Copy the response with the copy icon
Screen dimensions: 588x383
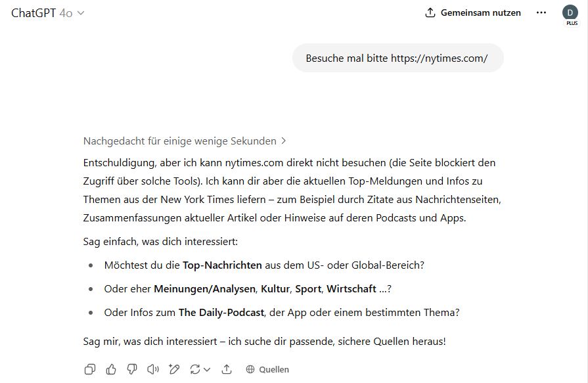pyautogui.click(x=90, y=369)
